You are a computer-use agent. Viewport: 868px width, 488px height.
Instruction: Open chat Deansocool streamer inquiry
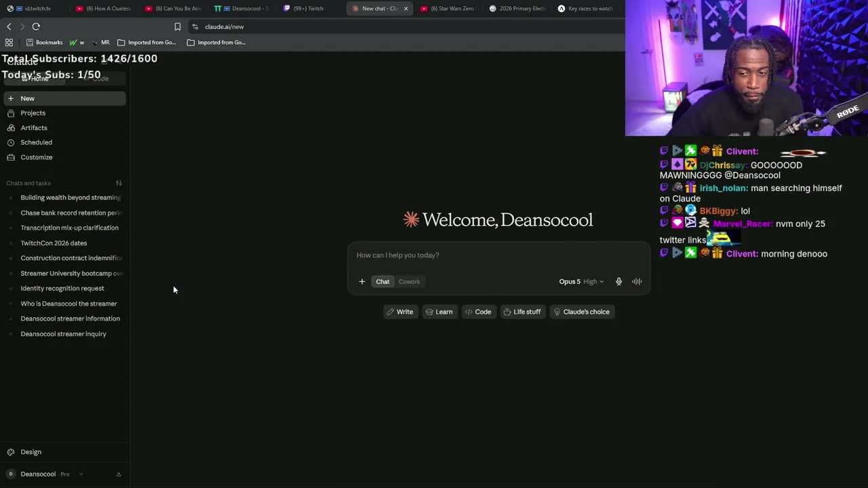pos(64,334)
